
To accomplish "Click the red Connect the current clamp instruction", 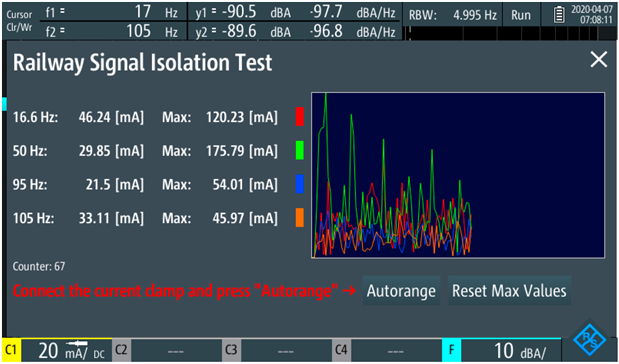I will [x=184, y=291].
